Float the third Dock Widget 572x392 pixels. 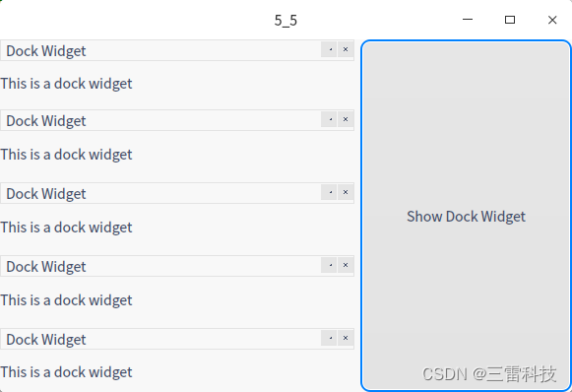[329, 192]
